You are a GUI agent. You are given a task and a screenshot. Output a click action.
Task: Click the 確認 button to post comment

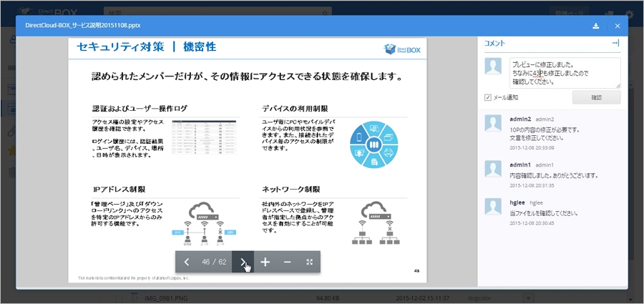[x=596, y=97]
